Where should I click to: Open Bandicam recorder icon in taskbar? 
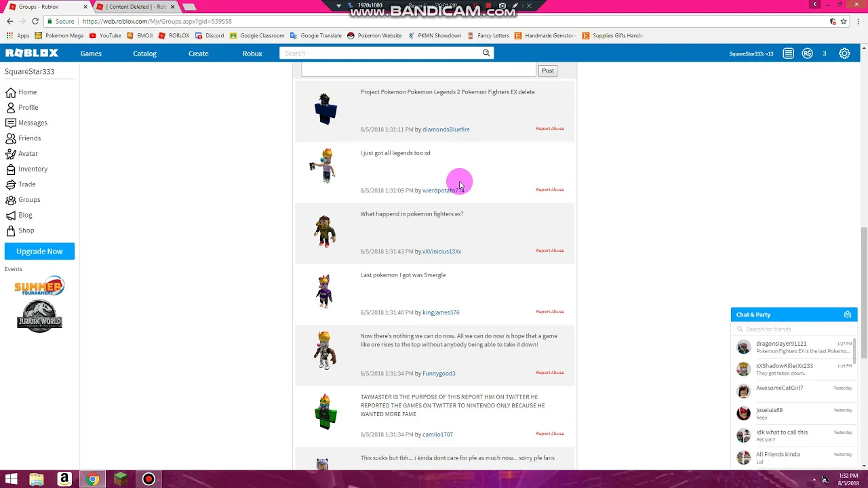click(x=149, y=479)
